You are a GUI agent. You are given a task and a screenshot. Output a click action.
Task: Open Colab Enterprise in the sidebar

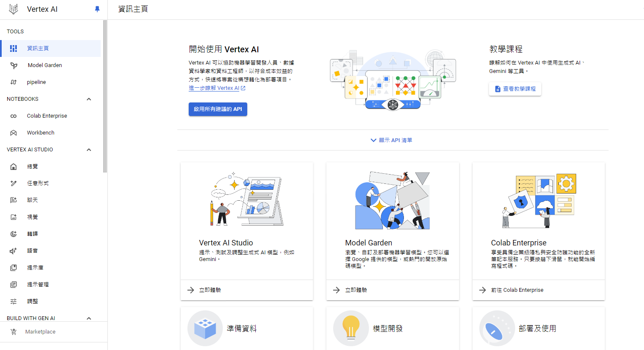[51, 116]
